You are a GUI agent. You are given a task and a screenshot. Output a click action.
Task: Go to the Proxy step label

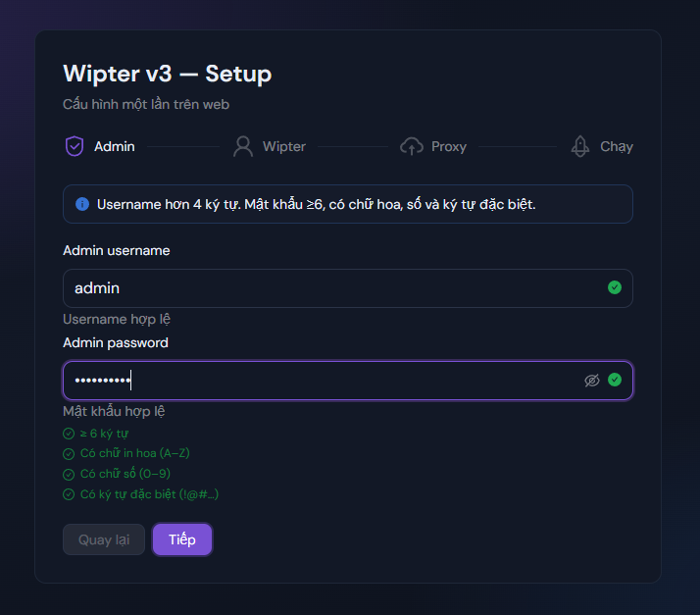pos(449,147)
